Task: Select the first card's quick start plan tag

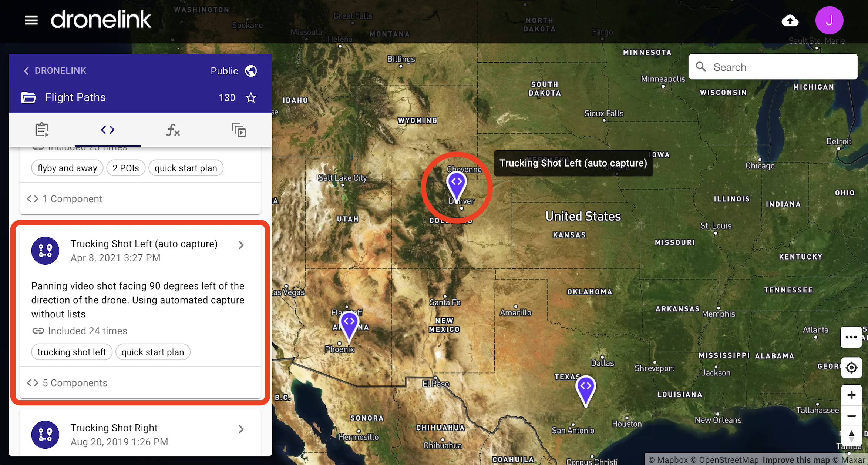Action: pos(186,168)
